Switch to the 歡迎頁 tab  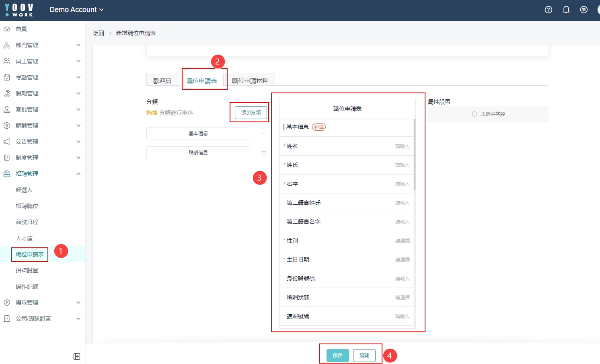pos(162,80)
